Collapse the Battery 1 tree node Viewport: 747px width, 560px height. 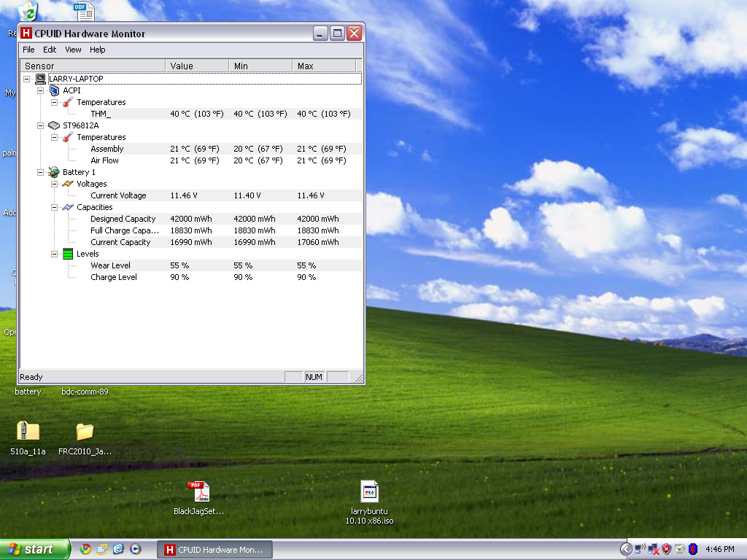(x=41, y=172)
